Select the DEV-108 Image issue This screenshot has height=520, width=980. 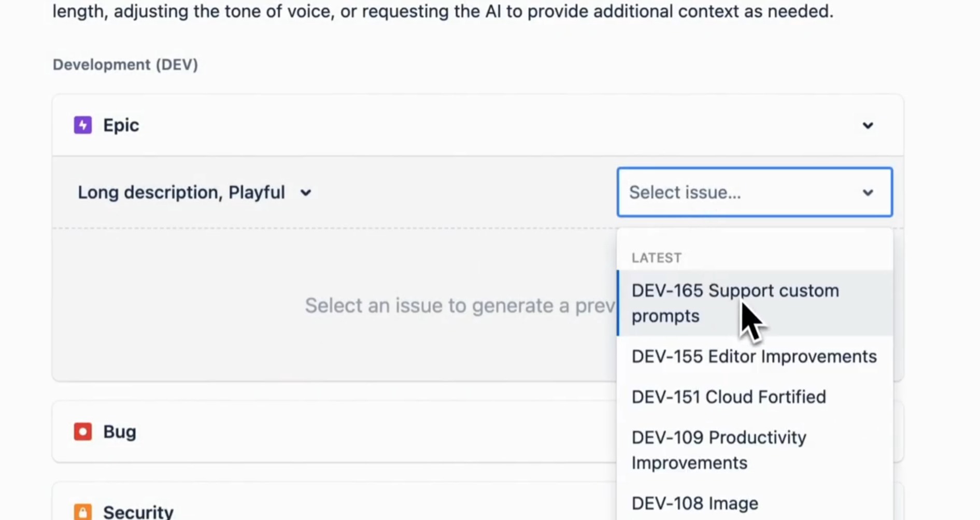[755, 503]
